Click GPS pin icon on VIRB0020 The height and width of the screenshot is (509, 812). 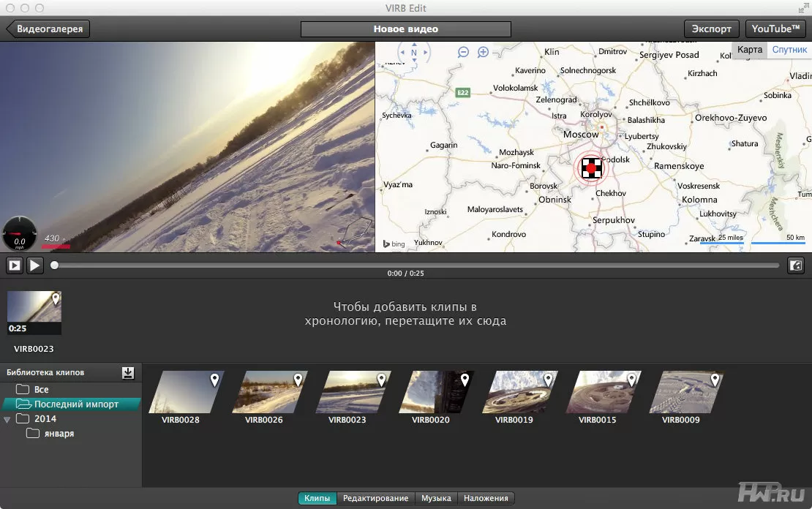(465, 380)
